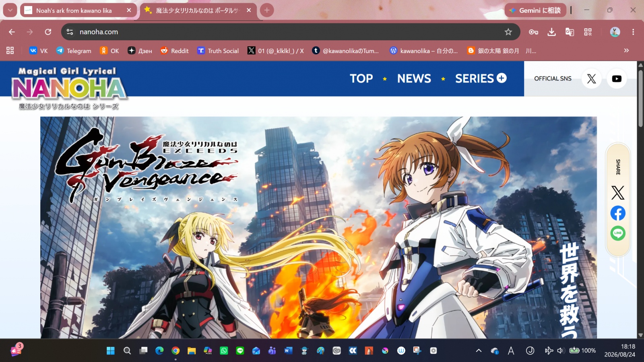Click the Google Translate icon in the toolbar

coord(570,32)
